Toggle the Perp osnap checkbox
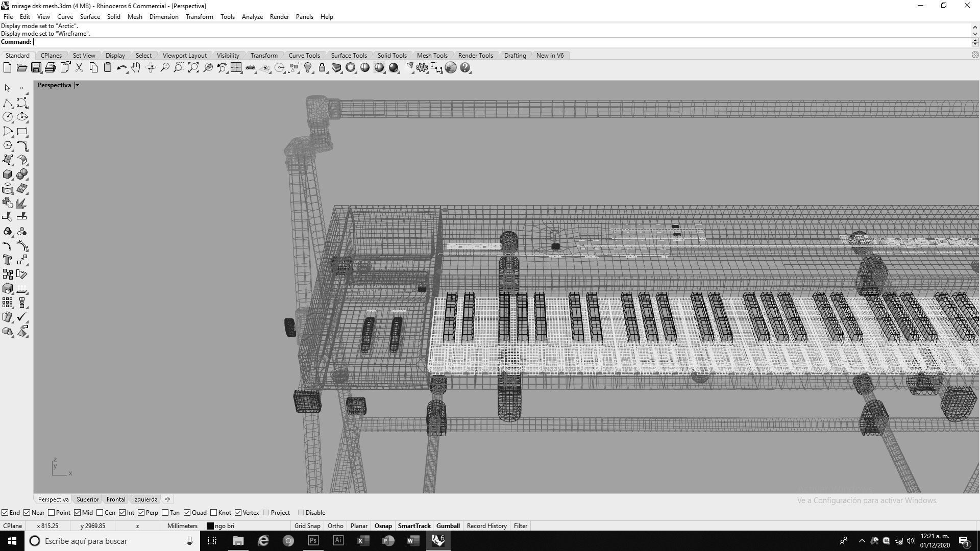 [141, 513]
